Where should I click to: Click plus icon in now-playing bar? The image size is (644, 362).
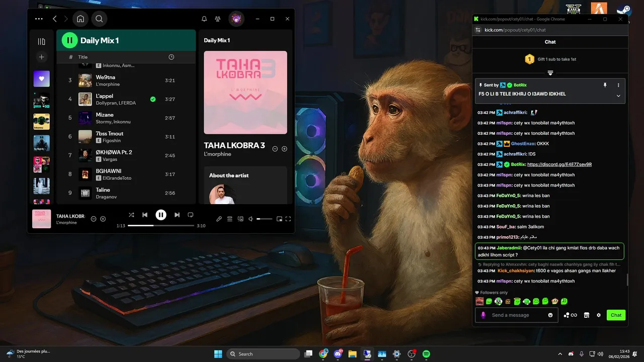coord(103,219)
